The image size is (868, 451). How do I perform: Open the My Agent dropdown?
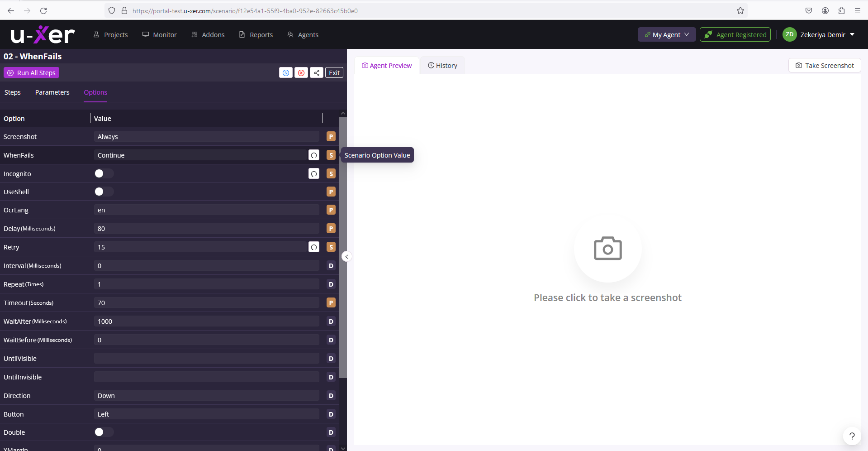coord(666,35)
